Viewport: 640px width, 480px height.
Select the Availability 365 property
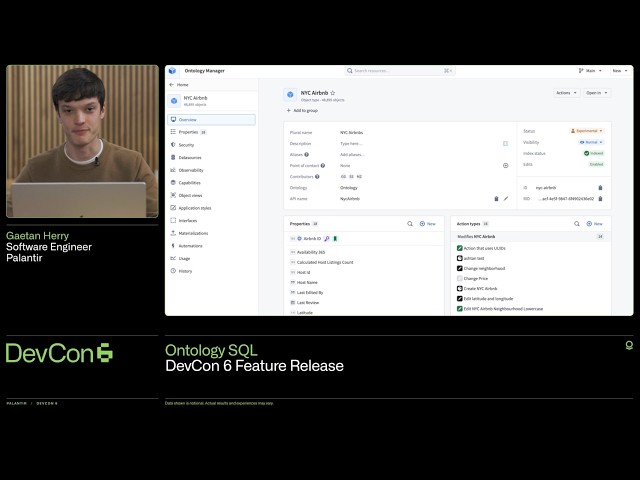click(311, 252)
